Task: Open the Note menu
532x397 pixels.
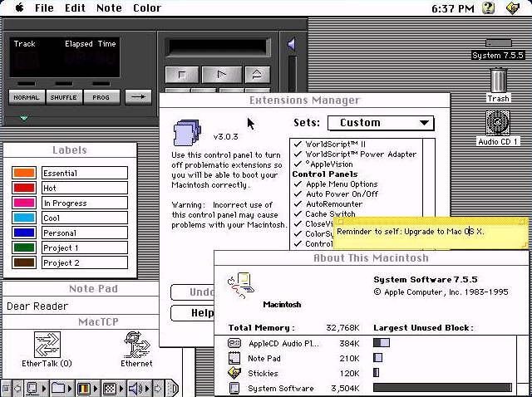Action: pos(109,7)
